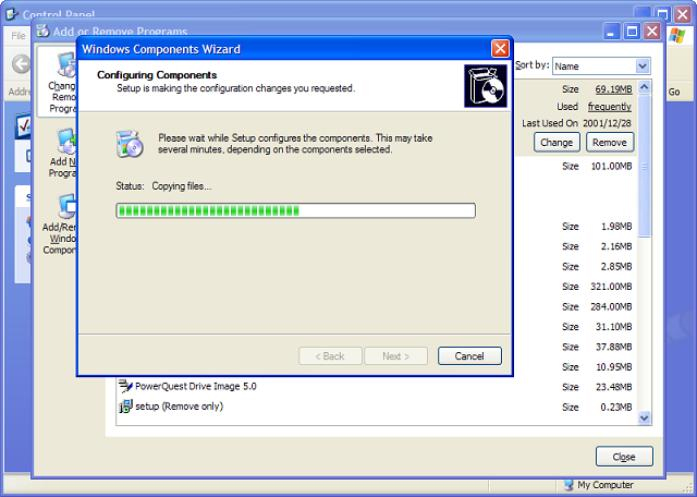The height and width of the screenshot is (497, 697).
Task: Click the 69.19MB size link
Action: [613, 90]
